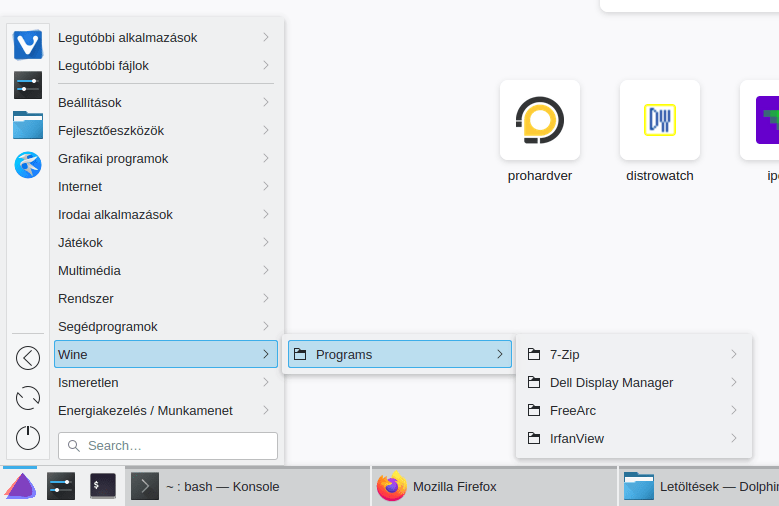779x506 pixels.
Task: Click the back arrow session button
Action: (28, 358)
